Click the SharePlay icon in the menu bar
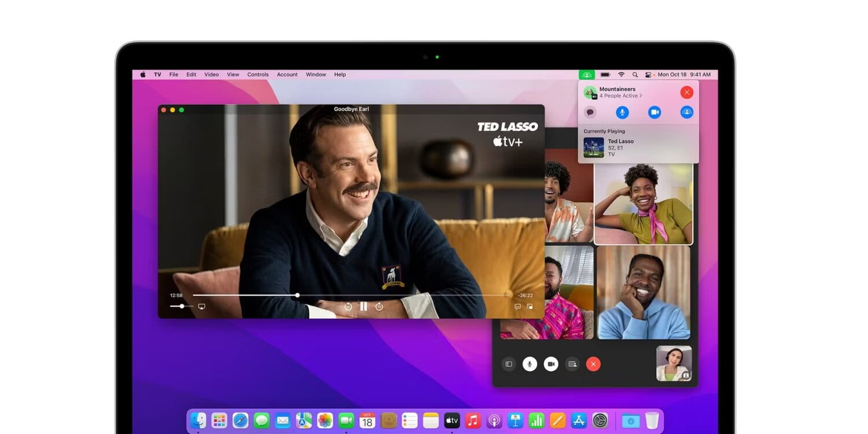 pyautogui.click(x=587, y=74)
